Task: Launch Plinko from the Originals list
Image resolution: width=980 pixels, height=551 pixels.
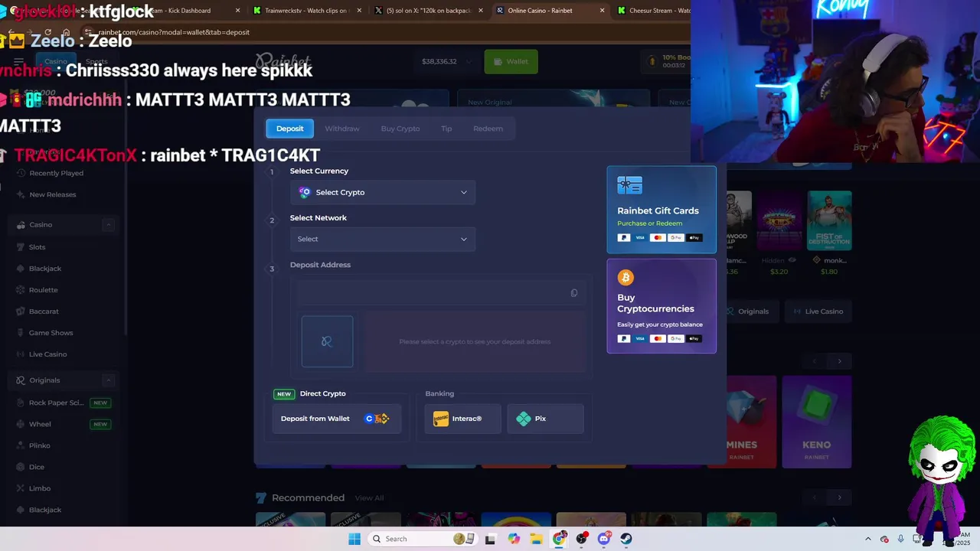Action: 39,445
